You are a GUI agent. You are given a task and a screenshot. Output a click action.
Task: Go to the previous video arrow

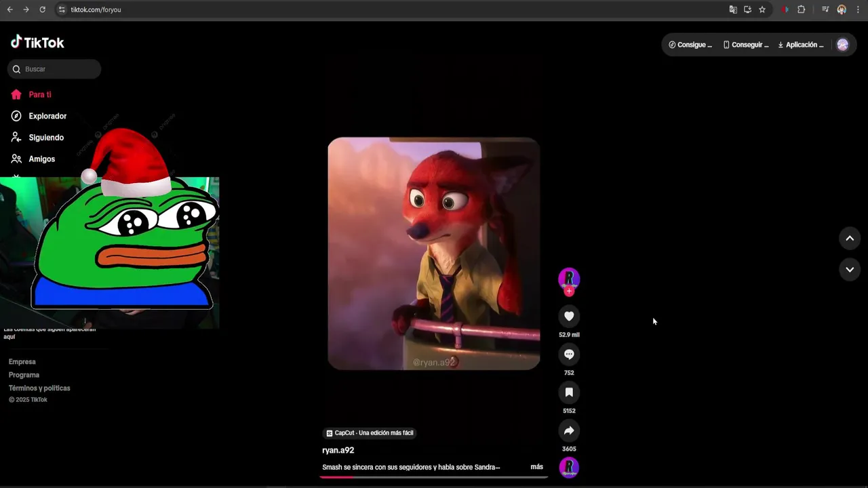tap(850, 238)
